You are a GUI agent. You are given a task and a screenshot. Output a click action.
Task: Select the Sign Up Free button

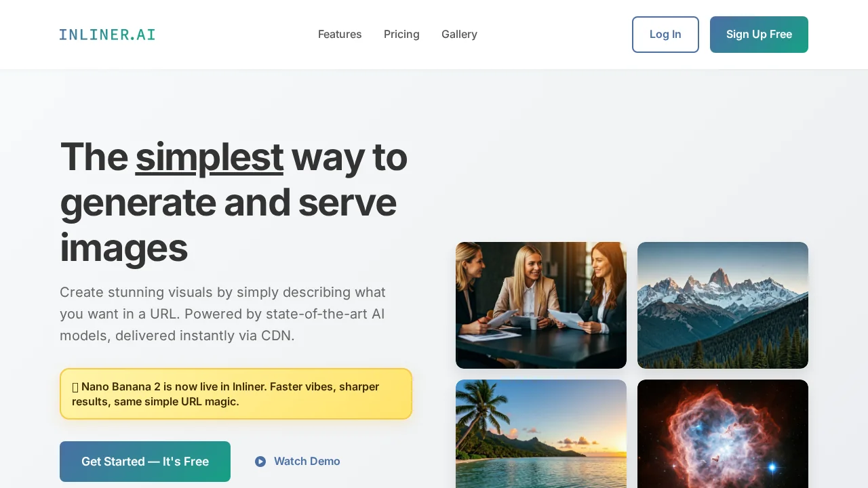pyautogui.click(x=759, y=35)
